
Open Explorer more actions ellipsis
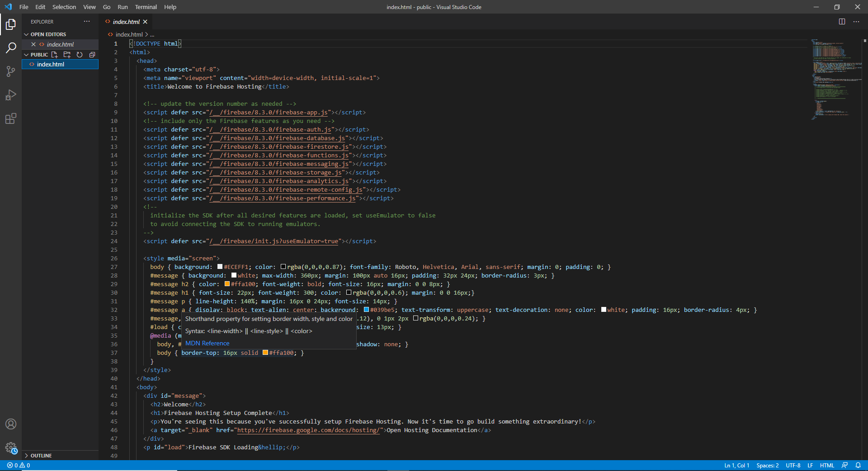pyautogui.click(x=87, y=21)
